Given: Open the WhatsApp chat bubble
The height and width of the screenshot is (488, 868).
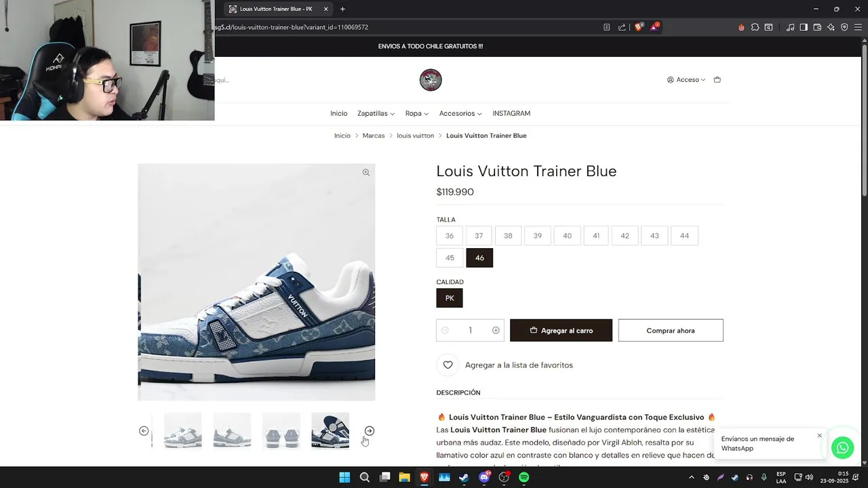Looking at the screenshot, I should [842, 448].
